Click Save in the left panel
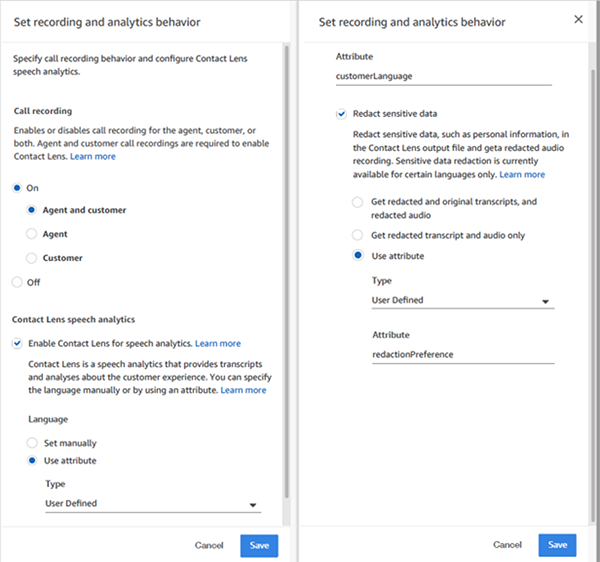 259,545
